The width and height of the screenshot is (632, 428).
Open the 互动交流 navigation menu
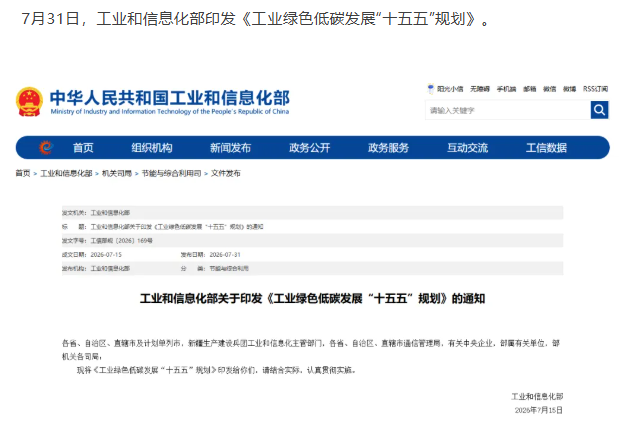(x=468, y=148)
